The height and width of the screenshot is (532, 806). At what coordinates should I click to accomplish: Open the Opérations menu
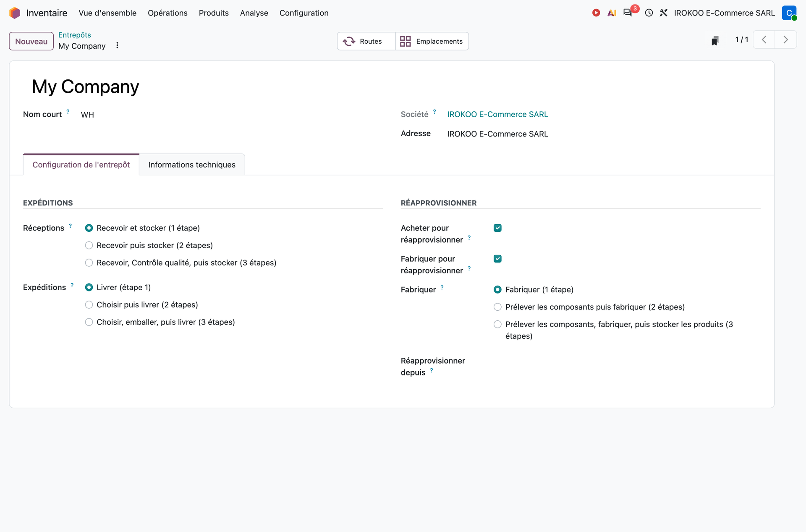tap(167, 13)
